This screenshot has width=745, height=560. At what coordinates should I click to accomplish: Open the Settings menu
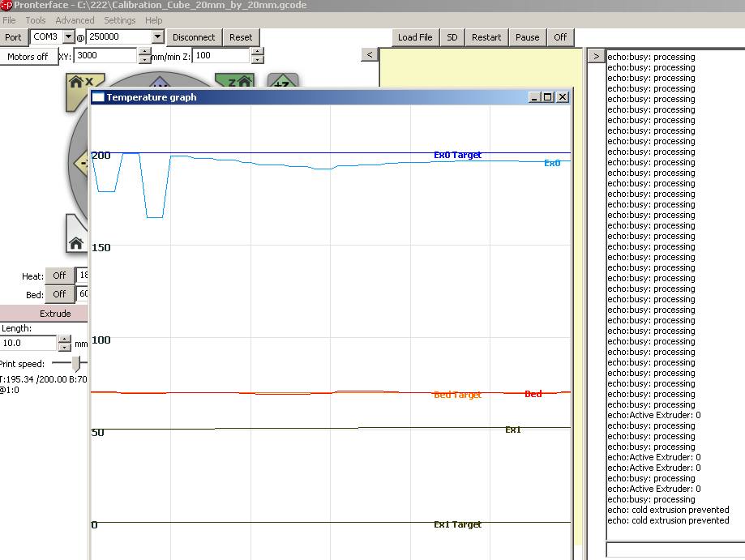point(119,20)
